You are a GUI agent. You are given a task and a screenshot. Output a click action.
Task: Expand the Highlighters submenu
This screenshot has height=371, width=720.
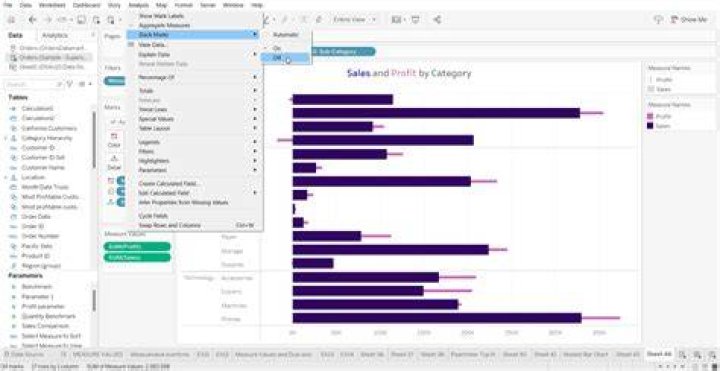[194, 161]
